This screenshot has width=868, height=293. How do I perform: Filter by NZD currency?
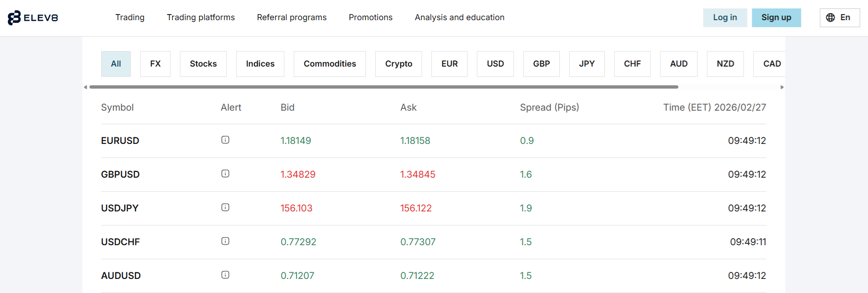725,64
